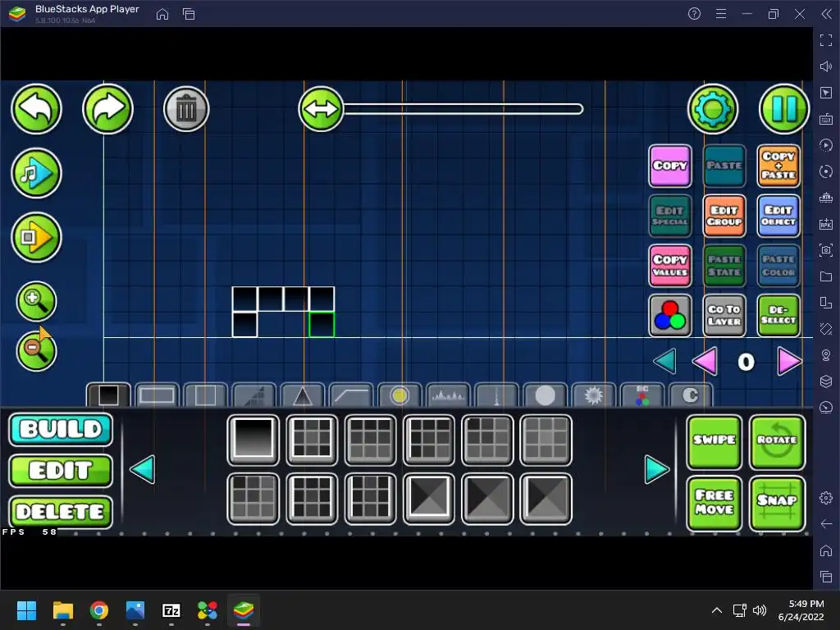The width and height of the screenshot is (840, 630).
Task: Select the color trigger category tab
Action: pyautogui.click(x=642, y=395)
